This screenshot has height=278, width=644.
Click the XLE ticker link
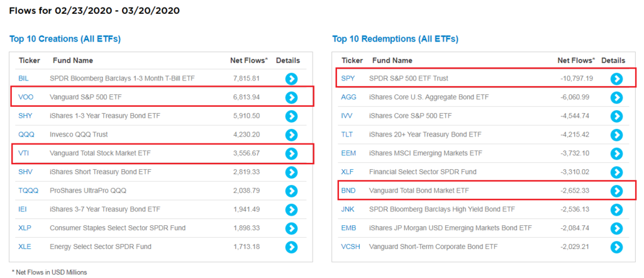click(x=25, y=247)
